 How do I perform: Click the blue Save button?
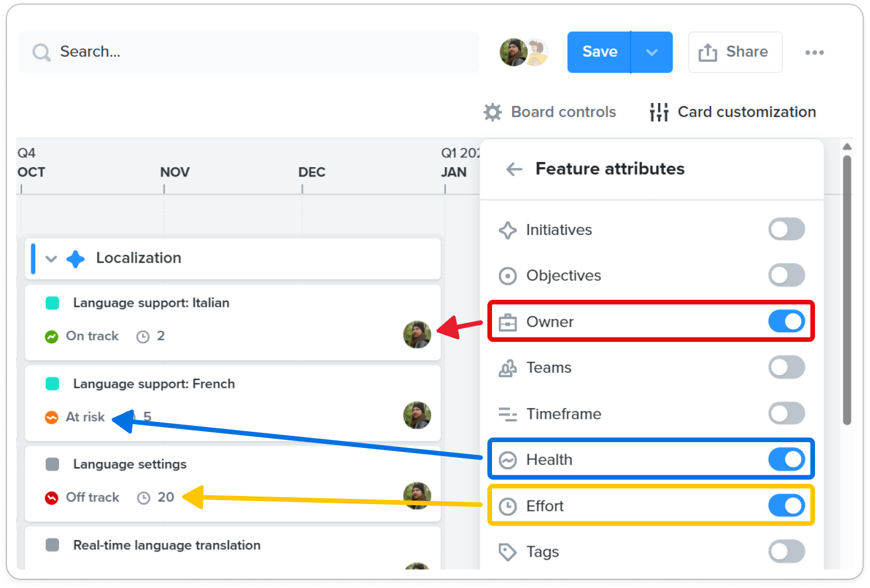pos(599,52)
